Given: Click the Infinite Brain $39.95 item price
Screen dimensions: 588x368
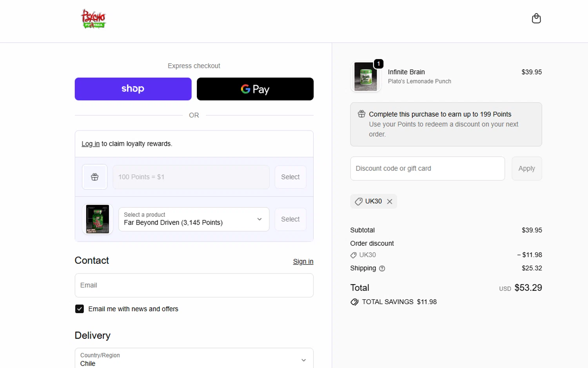Looking at the screenshot, I should click(x=532, y=72).
